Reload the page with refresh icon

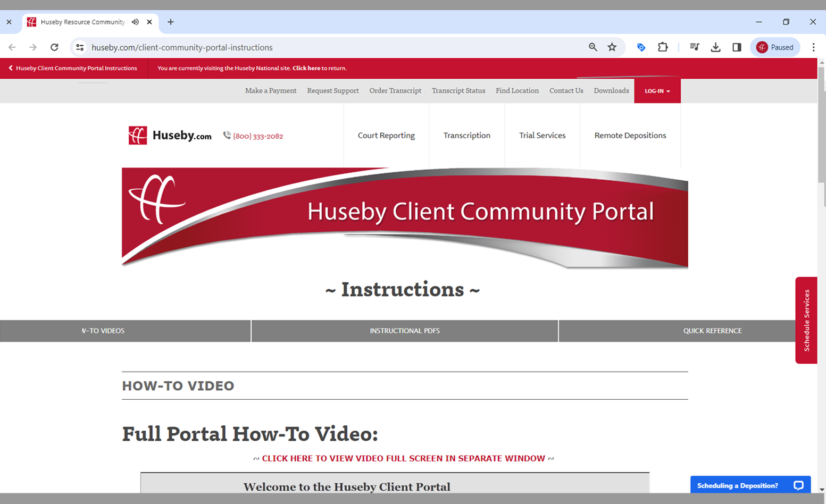tap(54, 47)
